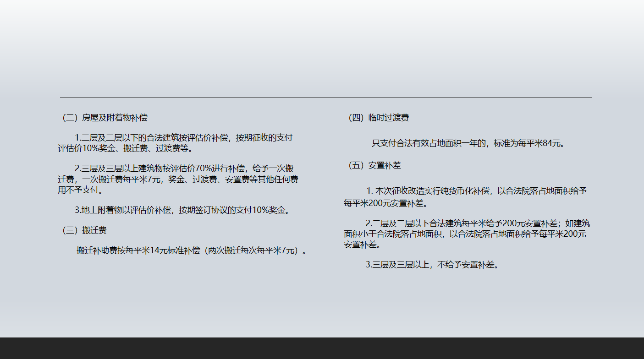Click the sentence "搬迁补助费按每平米14元标准补偿"
This screenshot has height=359, width=644.
[192, 250]
